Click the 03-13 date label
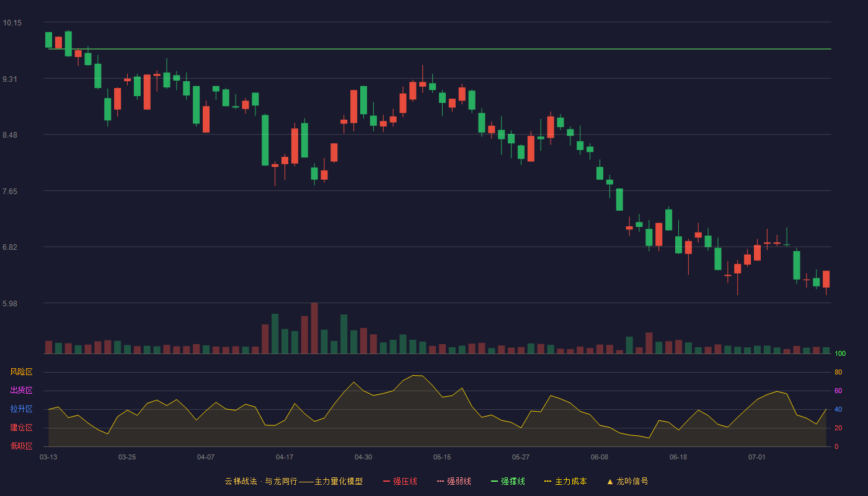The width and height of the screenshot is (868, 496). click(x=48, y=457)
